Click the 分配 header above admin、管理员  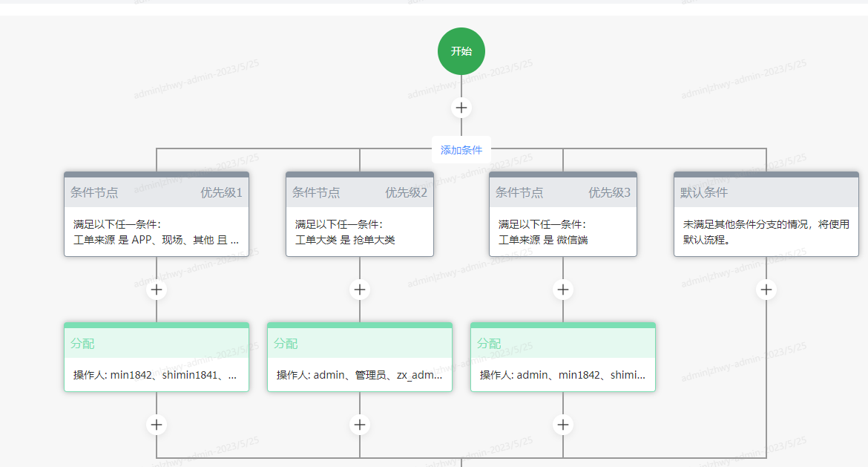tap(360, 343)
